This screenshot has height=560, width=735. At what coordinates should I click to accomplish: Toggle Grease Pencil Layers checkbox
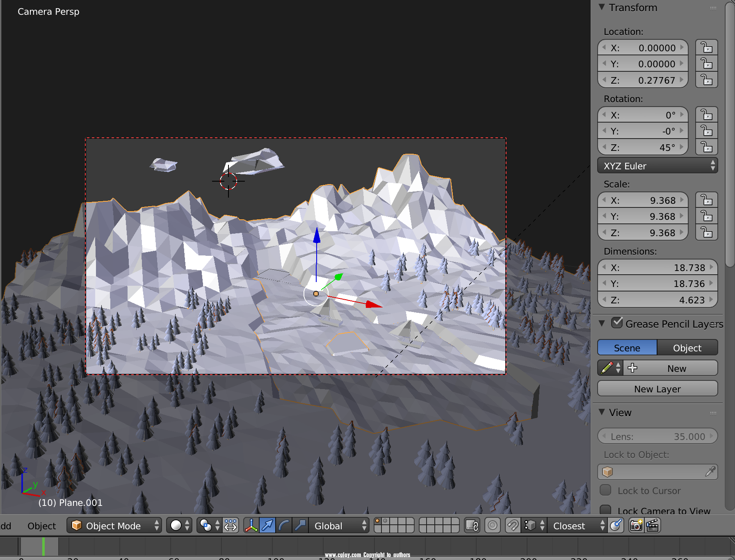point(617,323)
